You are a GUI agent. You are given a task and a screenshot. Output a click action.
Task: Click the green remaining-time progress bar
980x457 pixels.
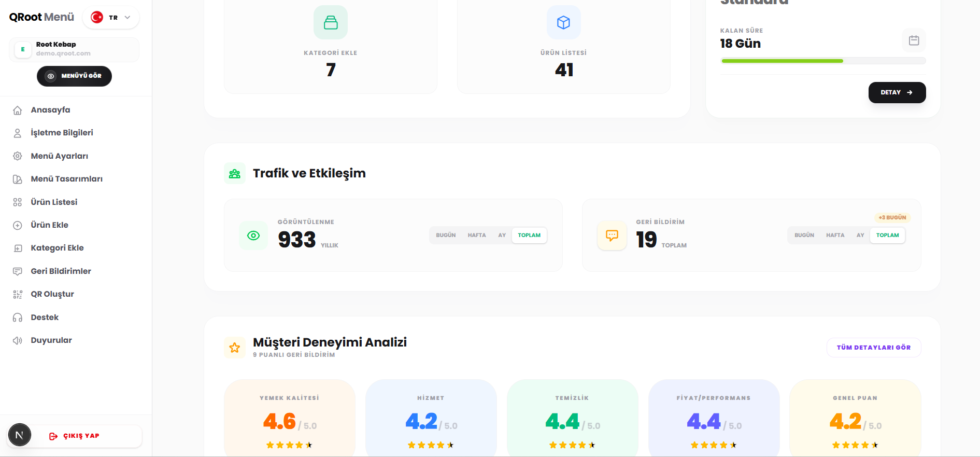click(782, 61)
